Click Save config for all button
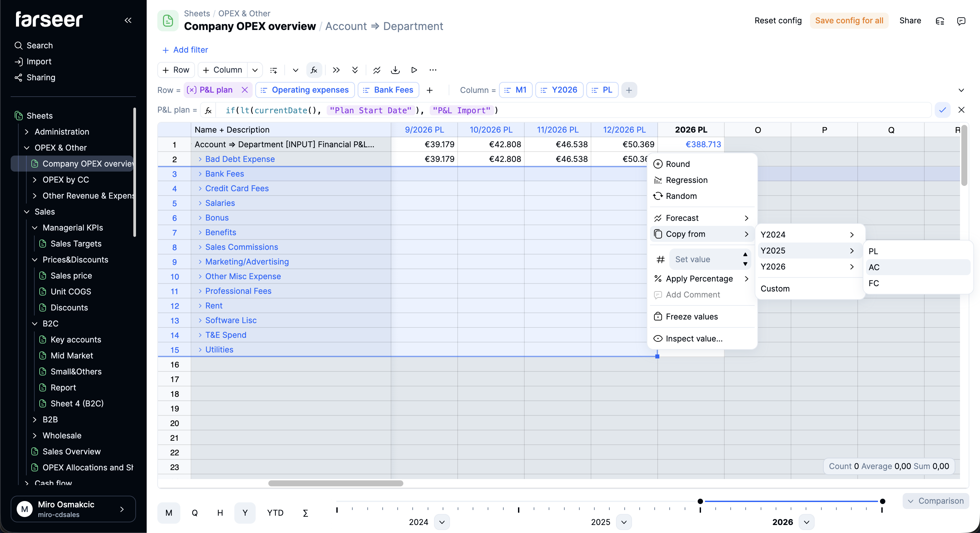 (849, 21)
